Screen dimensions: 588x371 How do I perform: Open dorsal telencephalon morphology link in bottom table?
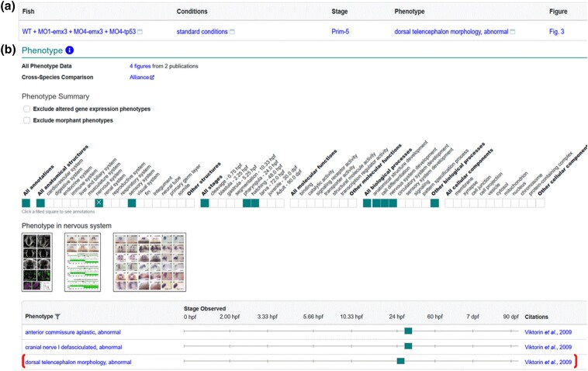click(x=78, y=362)
